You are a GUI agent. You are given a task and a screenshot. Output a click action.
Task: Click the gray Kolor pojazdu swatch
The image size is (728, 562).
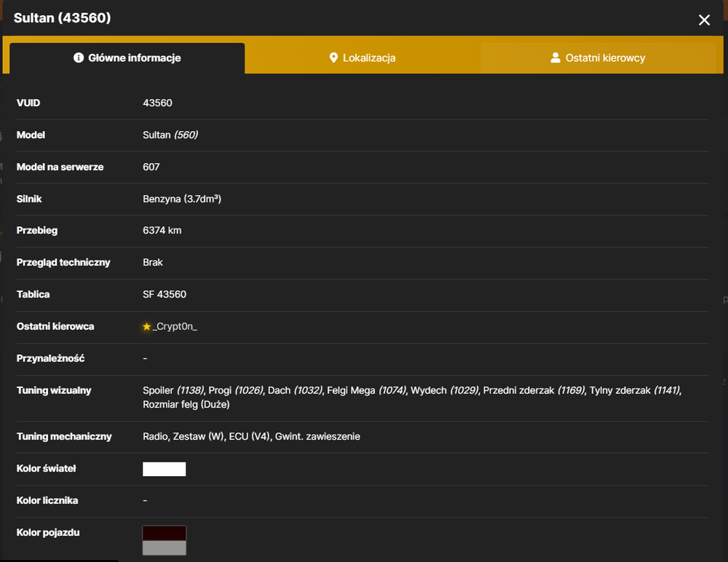point(165,547)
